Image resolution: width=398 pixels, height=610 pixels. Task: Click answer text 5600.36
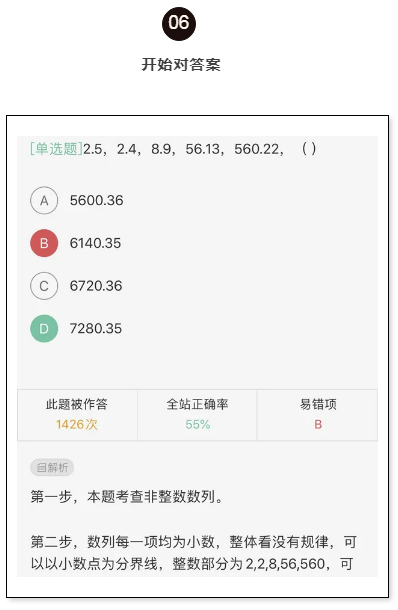pos(96,200)
